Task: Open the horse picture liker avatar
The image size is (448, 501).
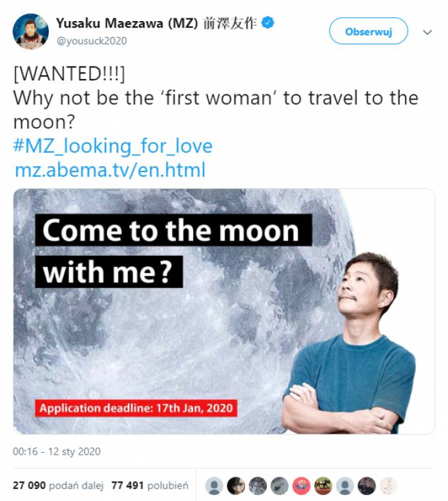Action: 323,486
